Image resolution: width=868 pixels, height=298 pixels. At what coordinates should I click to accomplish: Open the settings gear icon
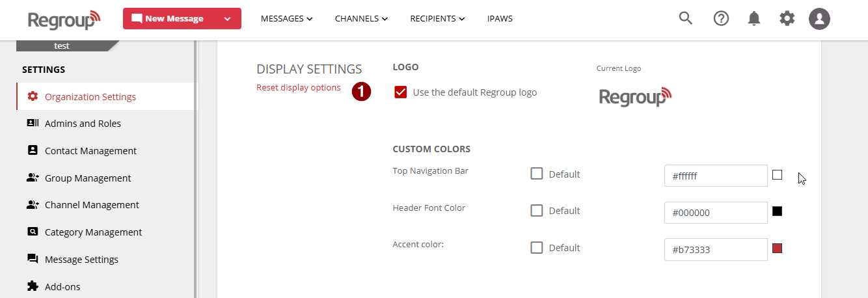pos(787,18)
